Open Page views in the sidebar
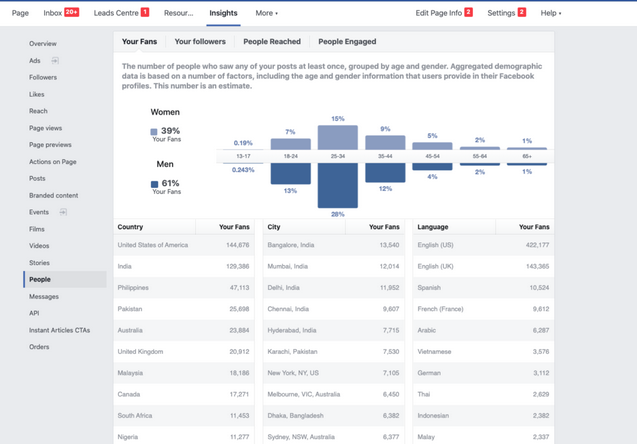637x444 pixels. pyautogui.click(x=46, y=128)
